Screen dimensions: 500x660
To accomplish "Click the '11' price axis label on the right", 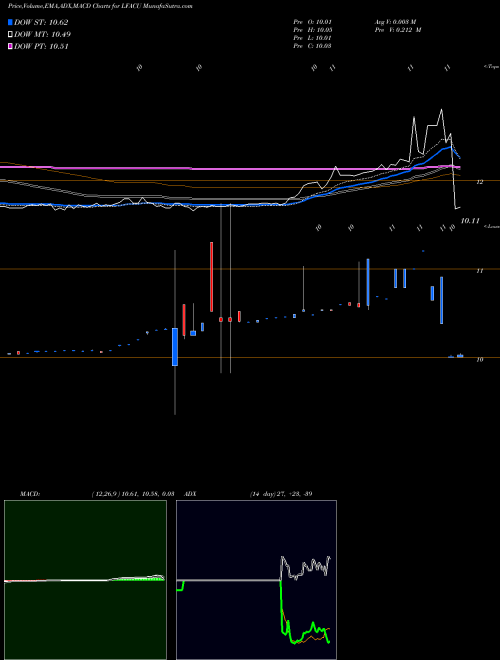I will 479,271.
